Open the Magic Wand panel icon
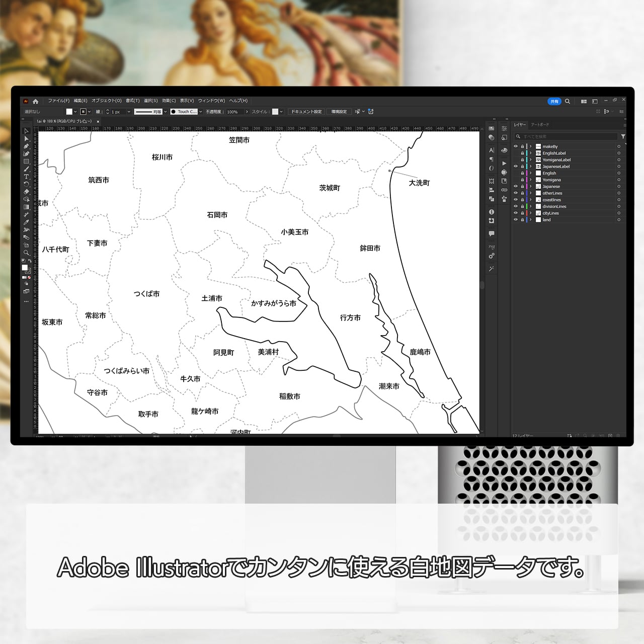 tap(492, 269)
